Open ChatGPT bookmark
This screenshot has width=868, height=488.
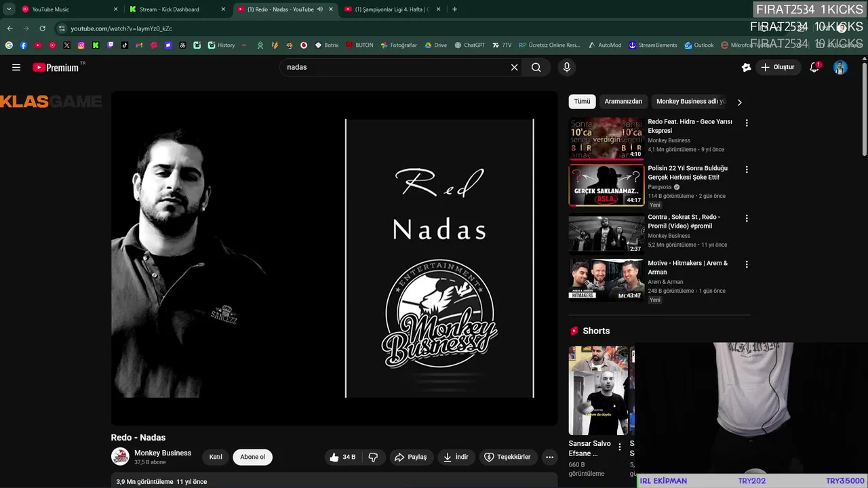pyautogui.click(x=469, y=45)
